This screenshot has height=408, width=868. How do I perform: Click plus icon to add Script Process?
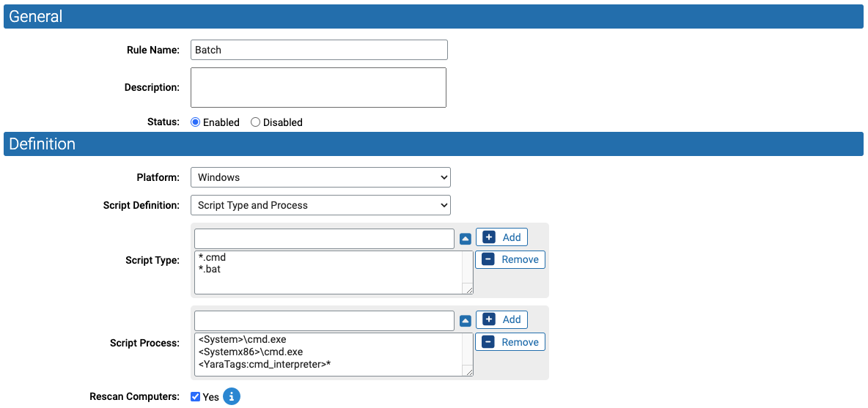click(x=489, y=319)
